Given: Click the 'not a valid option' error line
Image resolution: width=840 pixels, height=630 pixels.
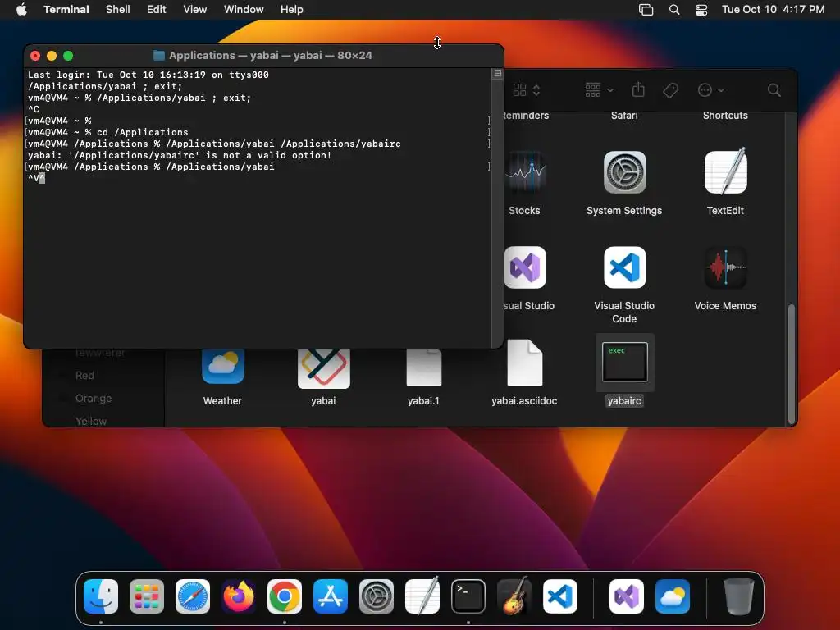Looking at the screenshot, I should pos(180,155).
